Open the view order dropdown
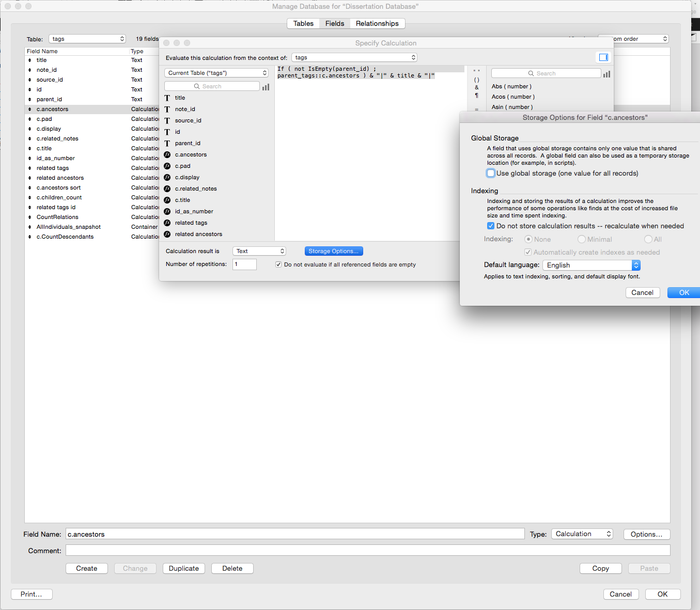700x610 pixels. (x=633, y=39)
